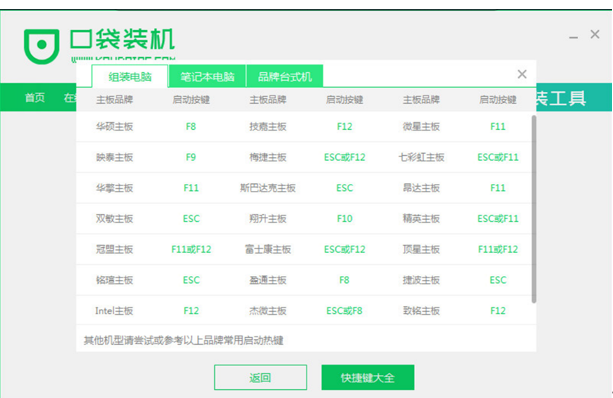Switch to 品牌台式机 tab
Viewport: 613px width, 398px height.
285,77
